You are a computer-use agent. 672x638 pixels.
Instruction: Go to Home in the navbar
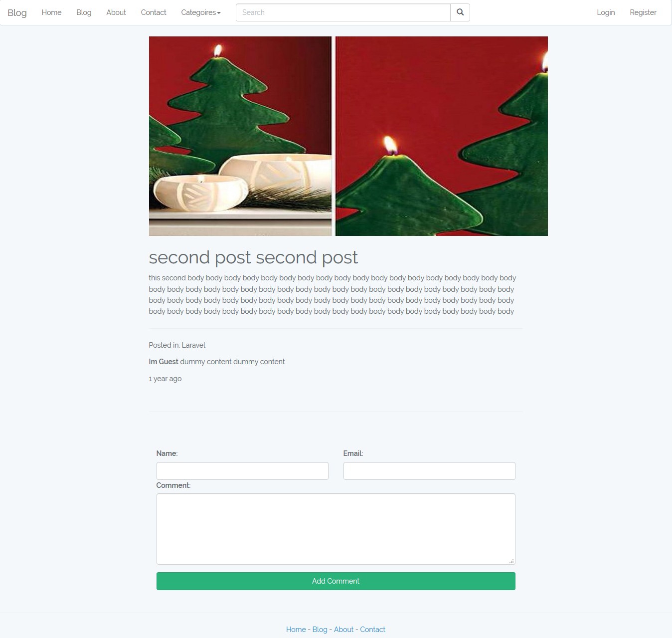pos(52,12)
